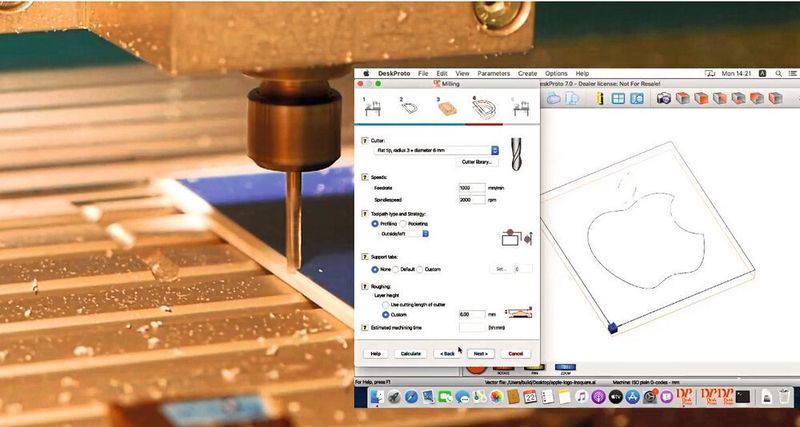800x427 pixels.
Task: Click the ZOOM thumbwheel control
Action: coord(565,367)
